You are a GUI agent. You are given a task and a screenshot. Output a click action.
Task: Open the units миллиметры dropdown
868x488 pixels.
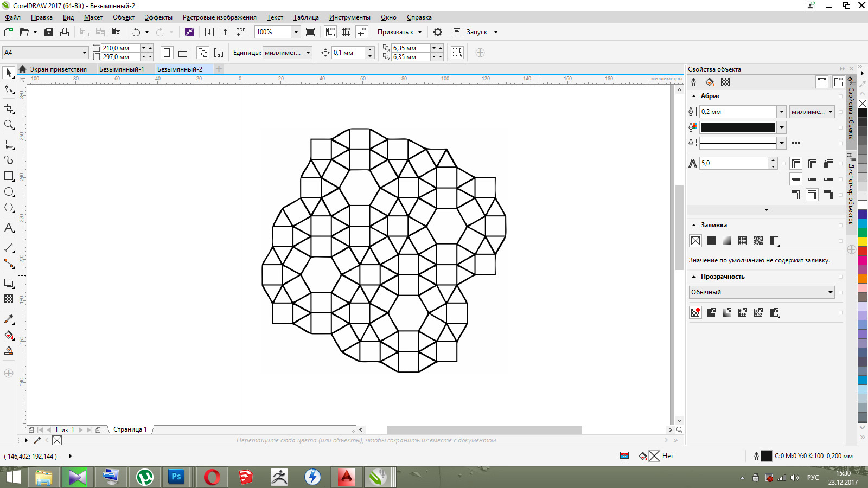pyautogui.click(x=308, y=53)
